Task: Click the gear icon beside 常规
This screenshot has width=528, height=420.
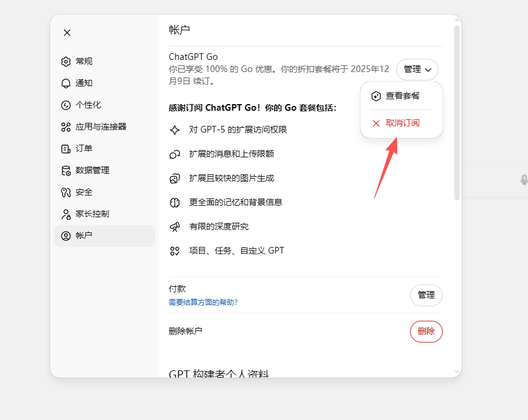Action: click(66, 62)
